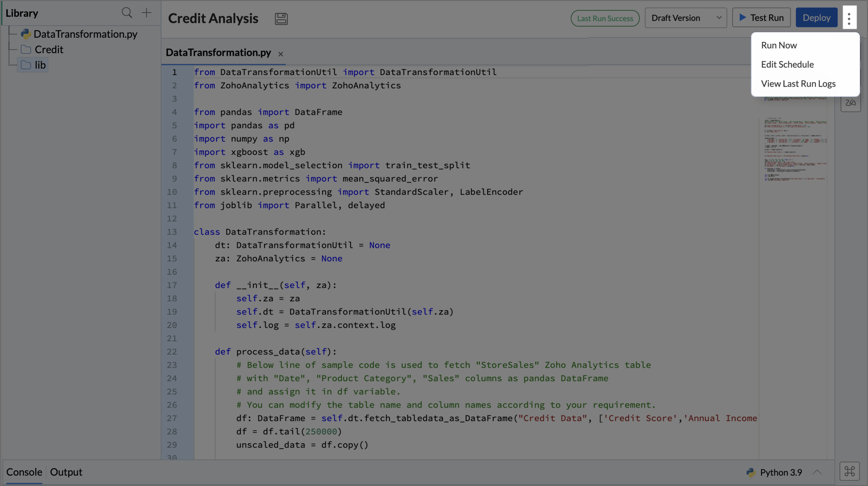868x486 pixels.
Task: Click 'import xgboost as xgb' line
Action: click(x=249, y=152)
